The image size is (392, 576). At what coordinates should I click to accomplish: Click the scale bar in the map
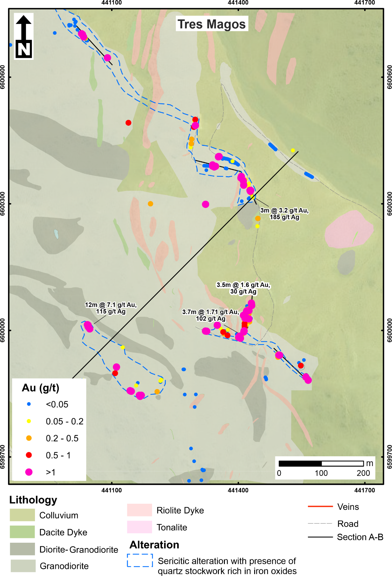321,464
